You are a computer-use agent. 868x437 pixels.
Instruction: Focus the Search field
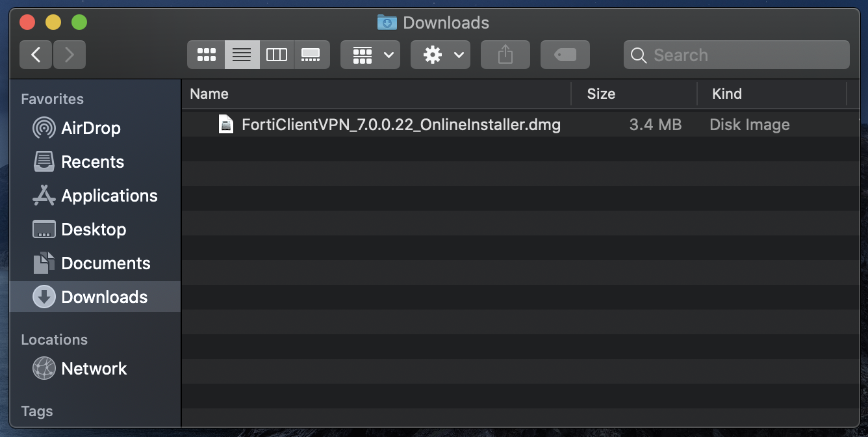tap(737, 55)
